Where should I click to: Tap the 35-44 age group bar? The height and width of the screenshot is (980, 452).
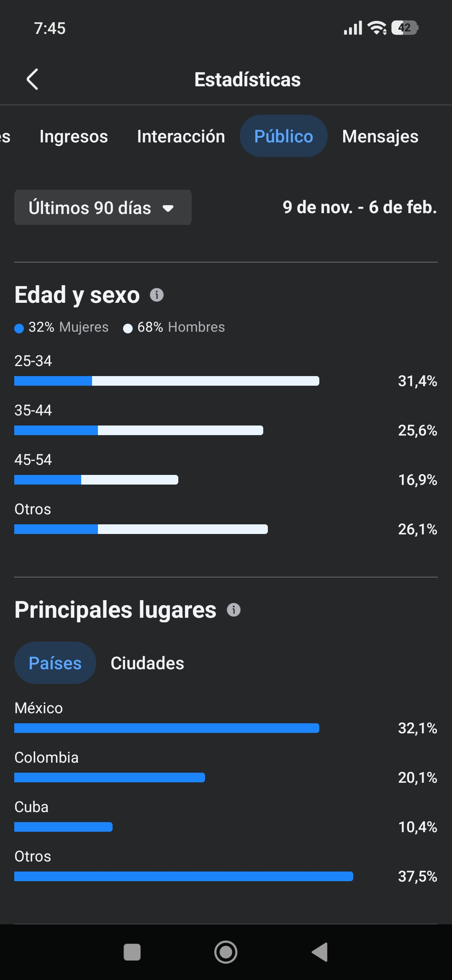point(139,430)
